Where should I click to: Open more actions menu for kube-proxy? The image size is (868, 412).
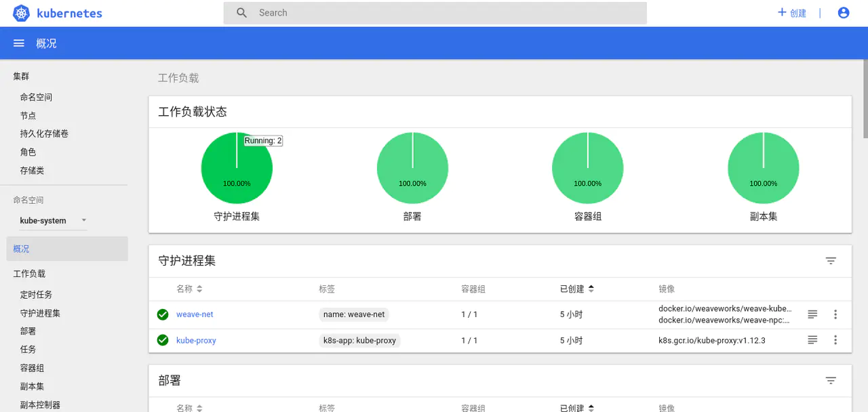click(835, 340)
